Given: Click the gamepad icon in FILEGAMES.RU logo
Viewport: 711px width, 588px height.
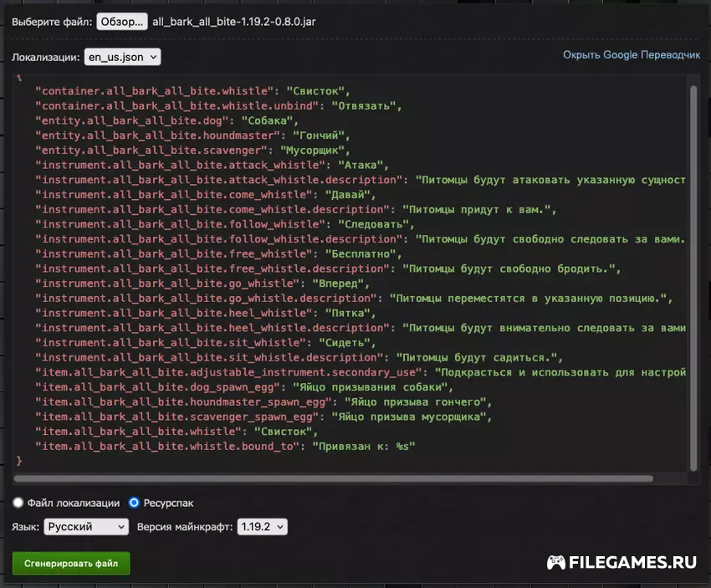Looking at the screenshot, I should pyautogui.click(x=556, y=562).
